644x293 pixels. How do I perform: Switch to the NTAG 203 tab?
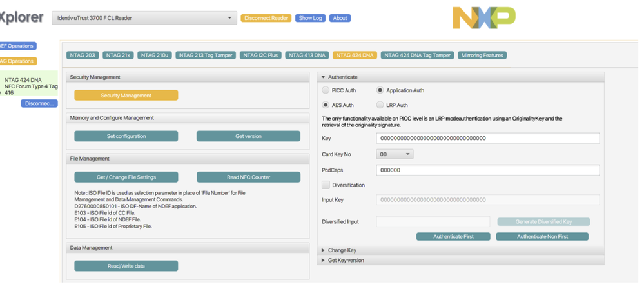click(x=83, y=55)
